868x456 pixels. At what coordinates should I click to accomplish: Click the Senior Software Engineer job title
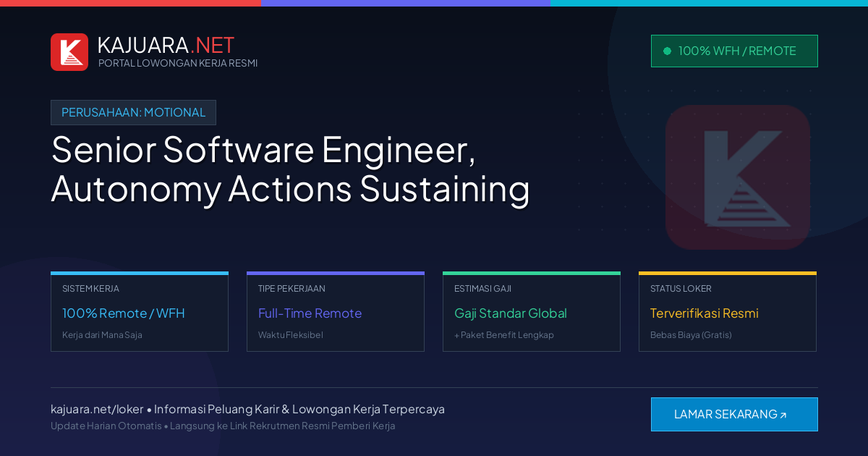(263, 150)
